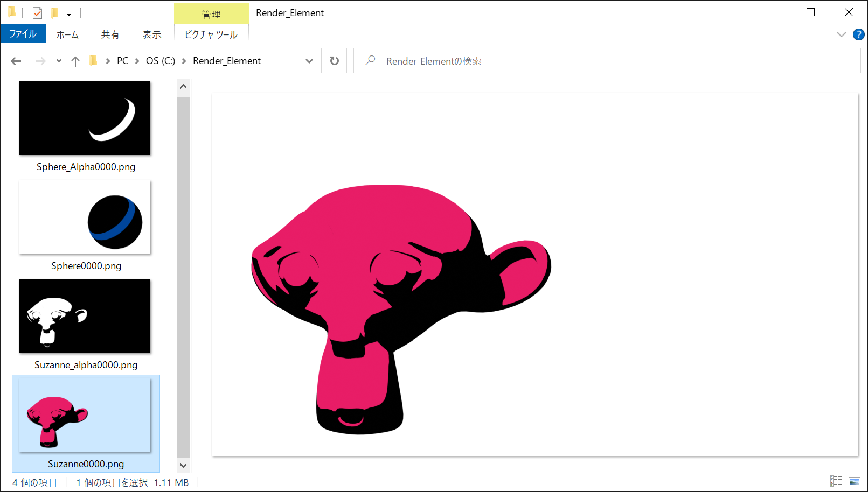The image size is (868, 492).
Task: Click the Properties checkmark icon in quick access toolbar
Action: pos(37,13)
